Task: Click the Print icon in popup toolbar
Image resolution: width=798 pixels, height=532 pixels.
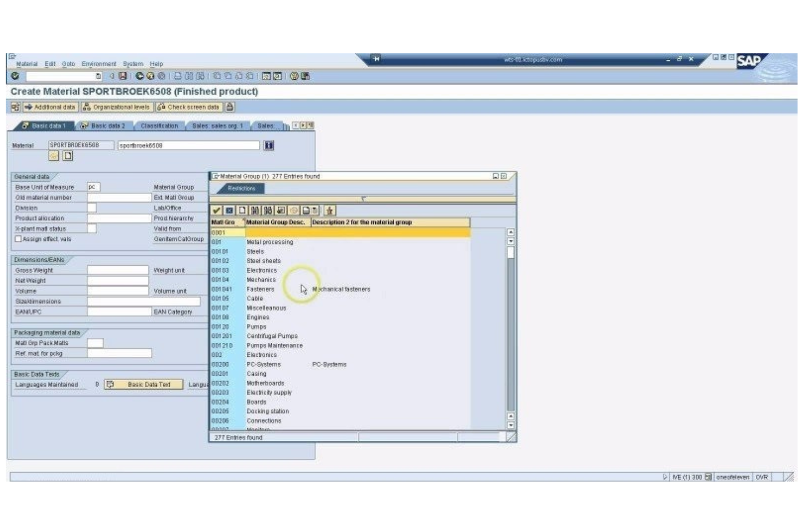Action: (x=306, y=210)
